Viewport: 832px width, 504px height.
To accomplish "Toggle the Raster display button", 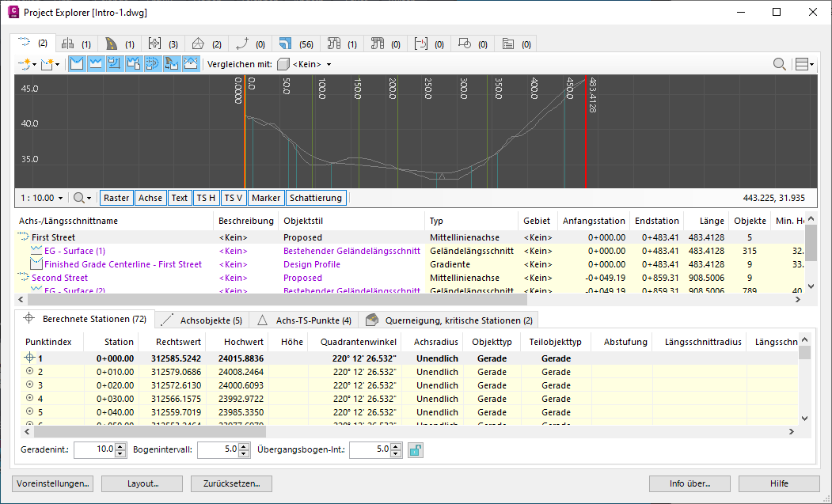I will (x=116, y=197).
